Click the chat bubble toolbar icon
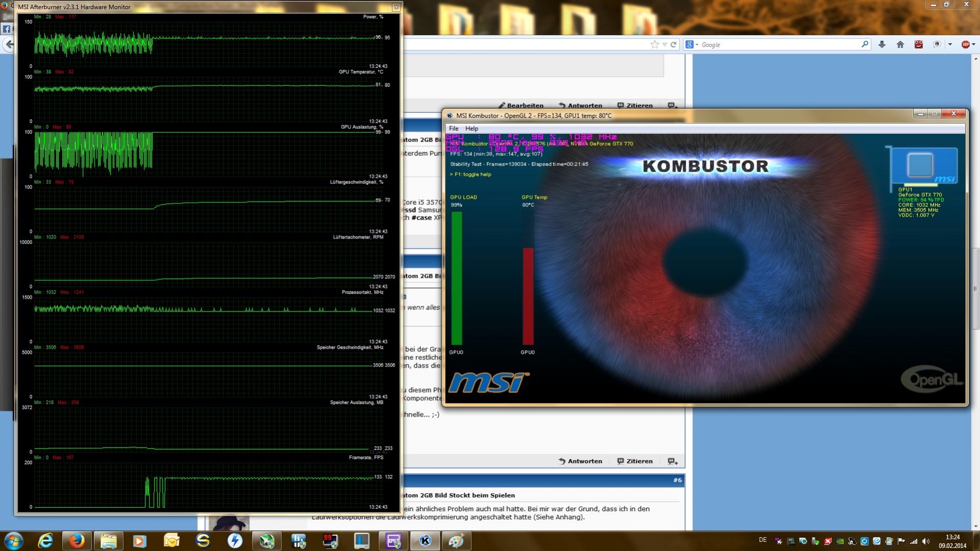980x551 pixels. (x=937, y=44)
